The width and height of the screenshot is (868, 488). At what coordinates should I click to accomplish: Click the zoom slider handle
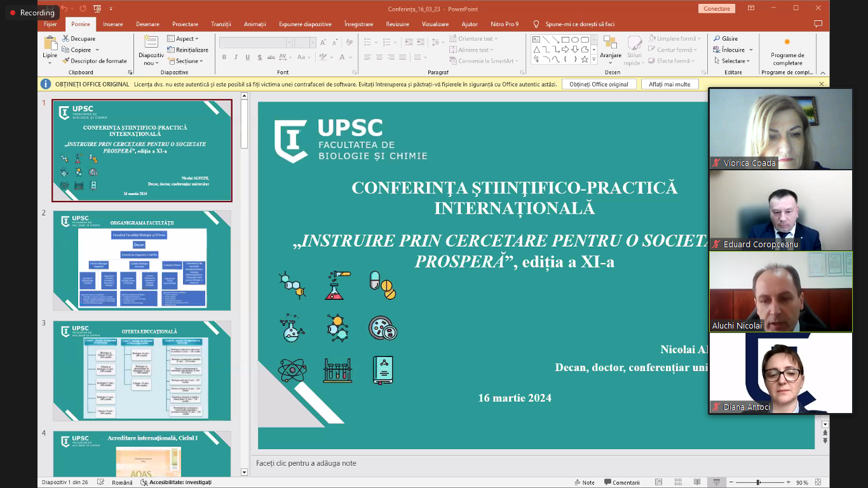pyautogui.click(x=758, y=482)
